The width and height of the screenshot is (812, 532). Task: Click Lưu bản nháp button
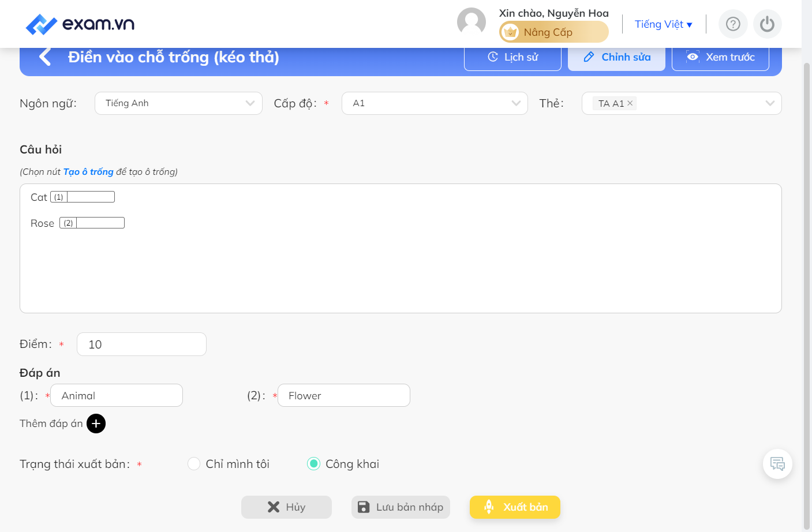pos(401,507)
